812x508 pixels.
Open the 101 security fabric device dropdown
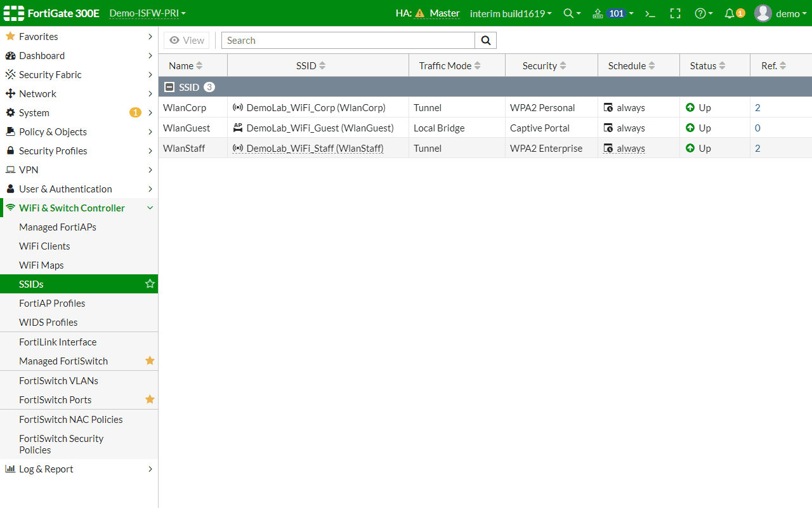(x=613, y=13)
